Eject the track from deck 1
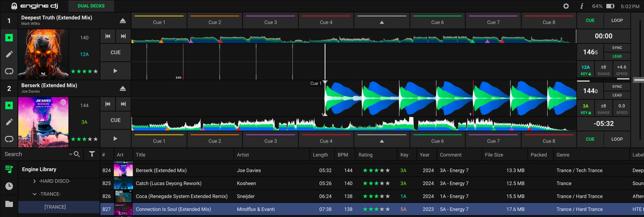The width and height of the screenshot is (644, 217). [123, 21]
